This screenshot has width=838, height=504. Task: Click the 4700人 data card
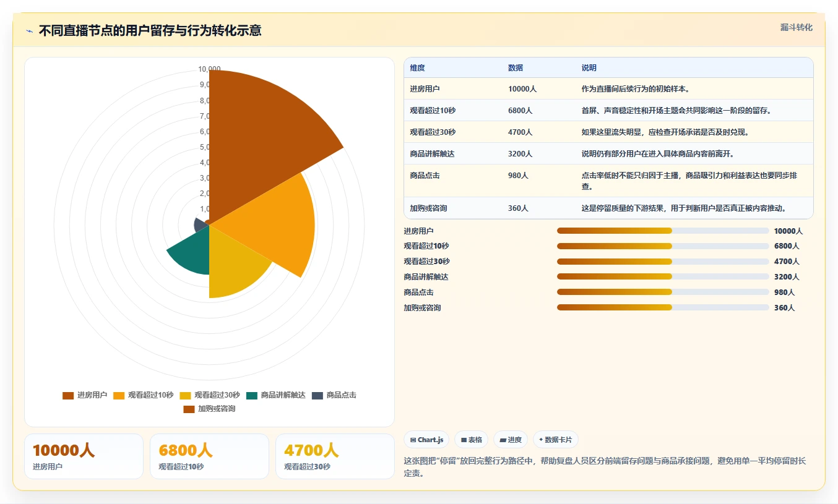pos(335,456)
